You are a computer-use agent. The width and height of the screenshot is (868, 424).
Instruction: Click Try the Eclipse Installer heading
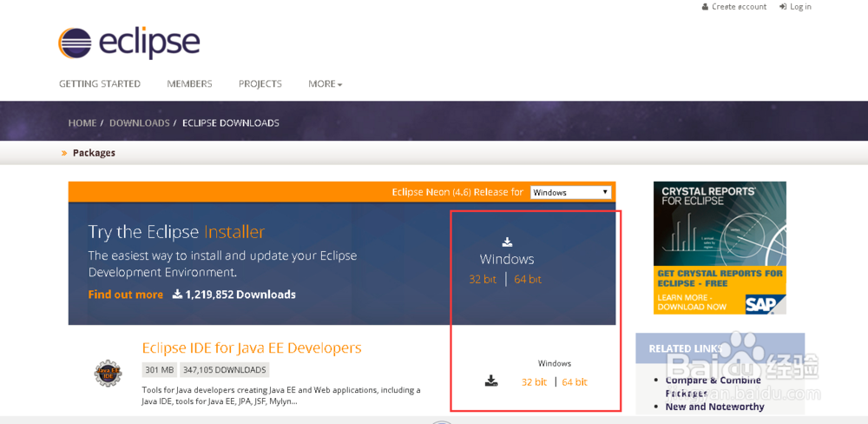(x=176, y=232)
